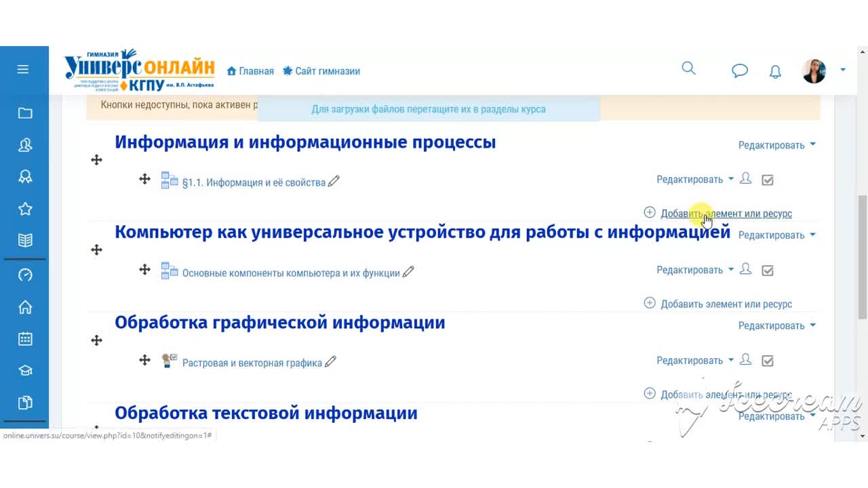Open participants icon in sidebar
The image size is (868, 488).
tap(25, 145)
